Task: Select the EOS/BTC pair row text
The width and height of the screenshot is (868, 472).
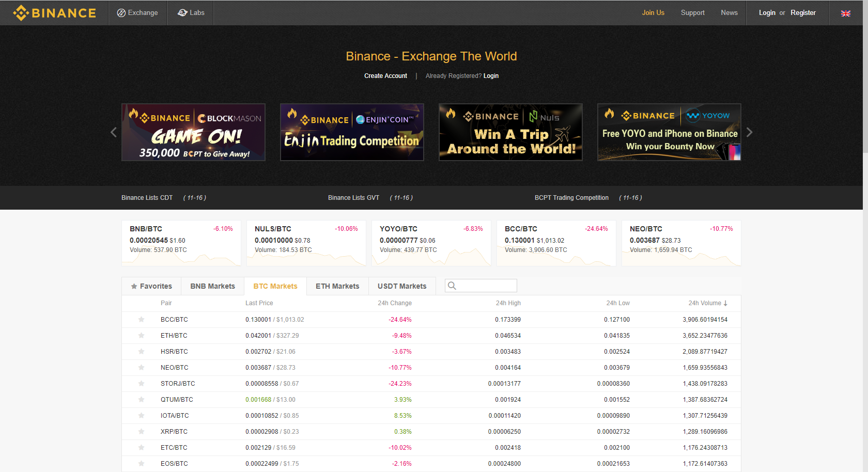Action: point(174,464)
